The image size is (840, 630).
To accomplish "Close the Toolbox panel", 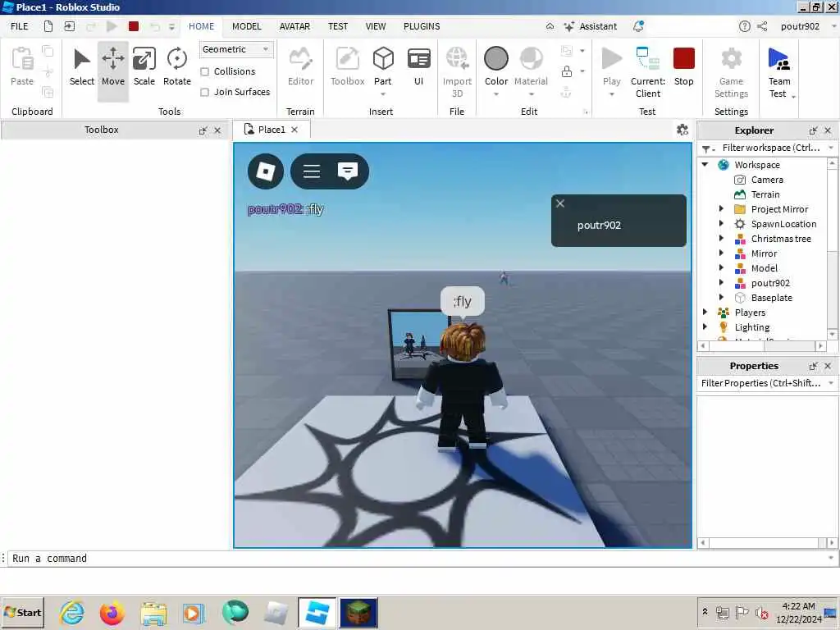I will [217, 130].
